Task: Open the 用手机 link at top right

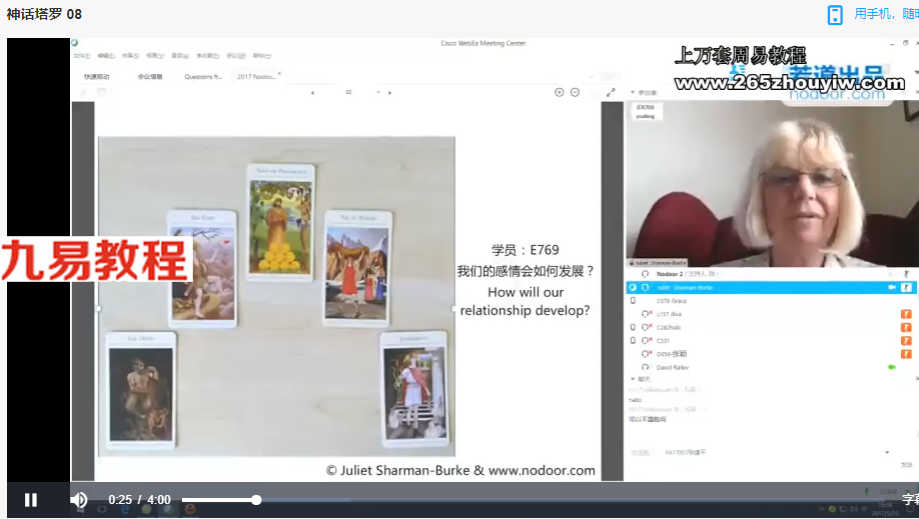Action: pyautogui.click(x=886, y=13)
